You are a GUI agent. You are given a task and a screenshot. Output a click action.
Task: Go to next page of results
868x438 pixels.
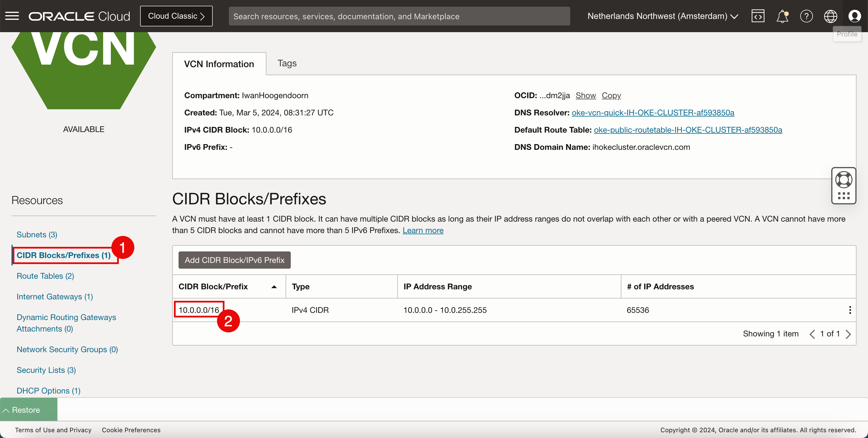(848, 334)
